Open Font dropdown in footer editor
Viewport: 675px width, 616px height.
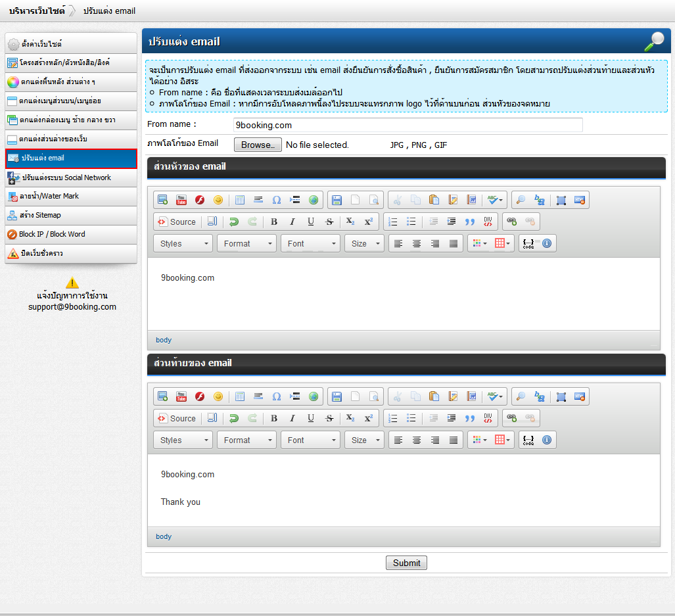tap(310, 440)
